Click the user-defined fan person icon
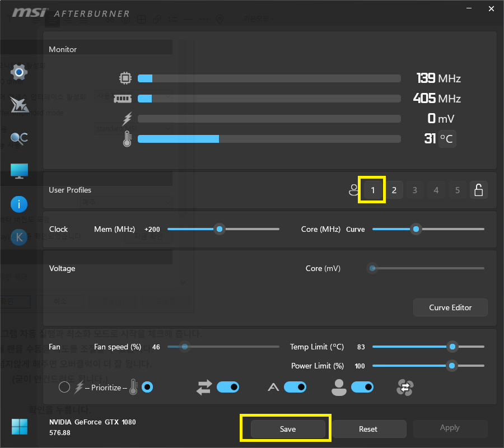Viewport: 504px width, 448px height. [x=339, y=388]
